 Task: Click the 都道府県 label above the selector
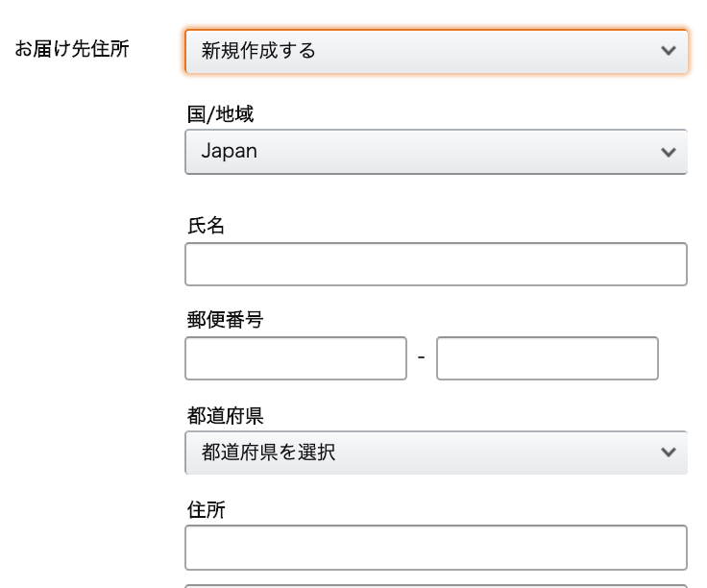tap(225, 415)
